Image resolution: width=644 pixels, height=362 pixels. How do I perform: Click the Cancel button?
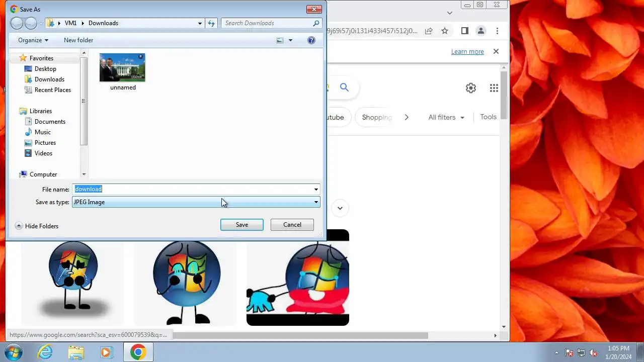click(x=292, y=225)
